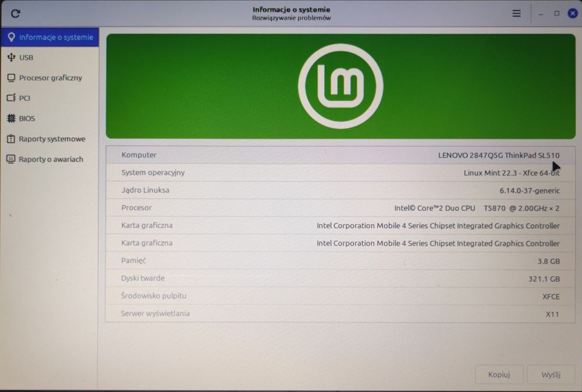Select the Komputer row
Viewport: 582px width, 392px height.
coord(340,155)
